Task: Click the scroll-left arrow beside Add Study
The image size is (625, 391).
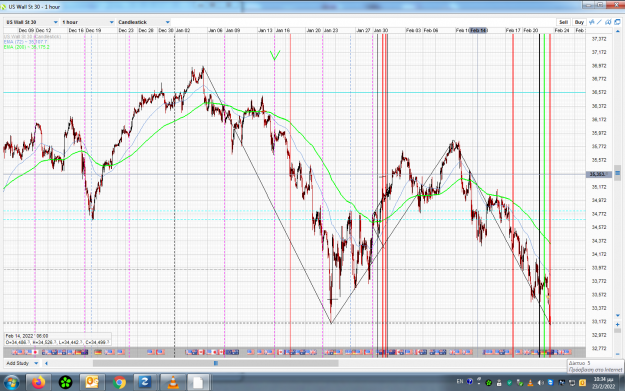Action: point(46,363)
